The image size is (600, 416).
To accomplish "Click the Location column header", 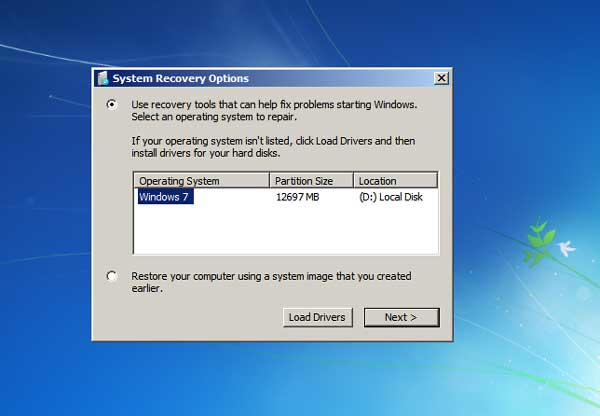I will [395, 181].
